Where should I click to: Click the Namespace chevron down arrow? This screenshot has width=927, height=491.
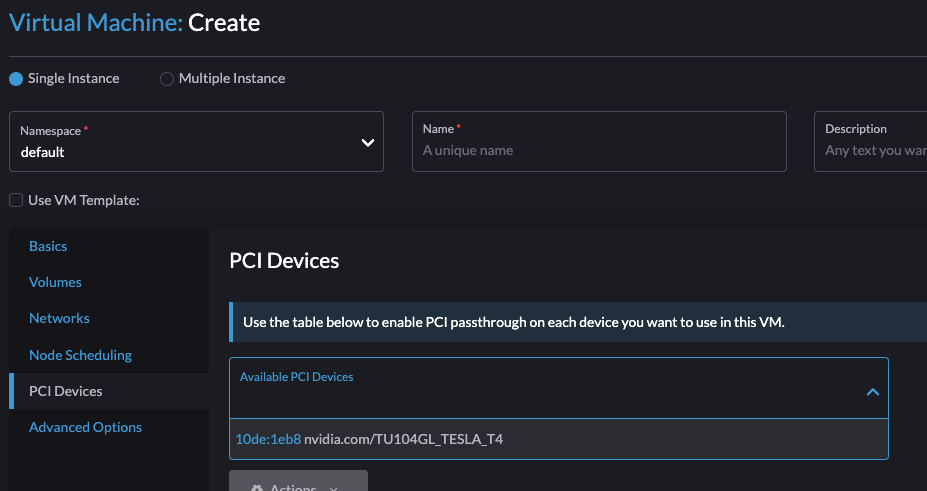[367, 142]
